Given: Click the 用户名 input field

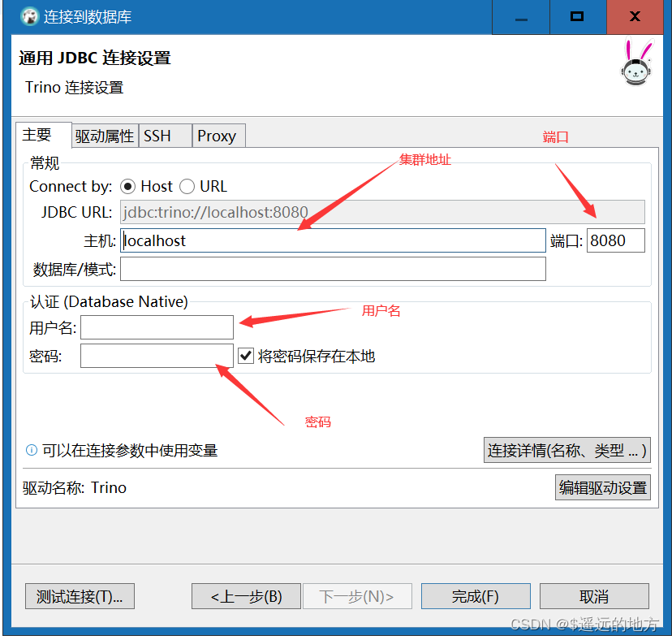Looking at the screenshot, I should pyautogui.click(x=157, y=327).
